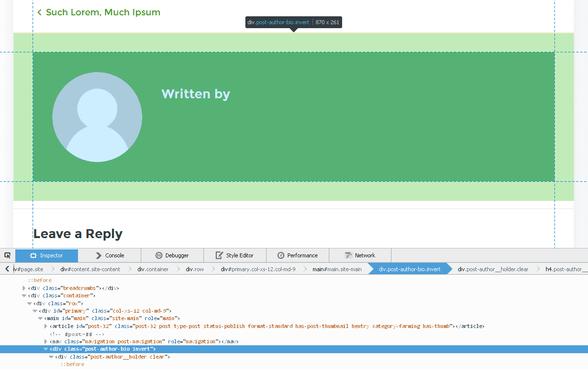Collapse the container div node
The height and width of the screenshot is (369, 588).
[24, 295]
